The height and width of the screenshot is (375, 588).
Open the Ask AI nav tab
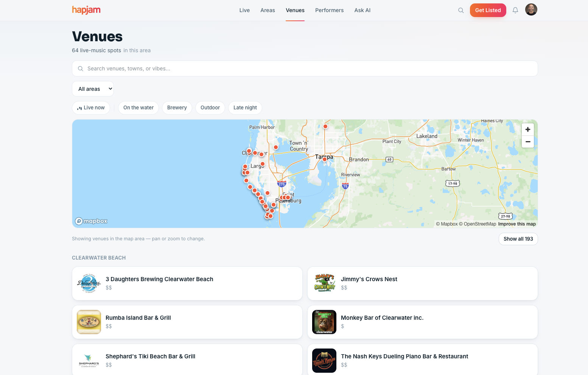[x=362, y=10]
